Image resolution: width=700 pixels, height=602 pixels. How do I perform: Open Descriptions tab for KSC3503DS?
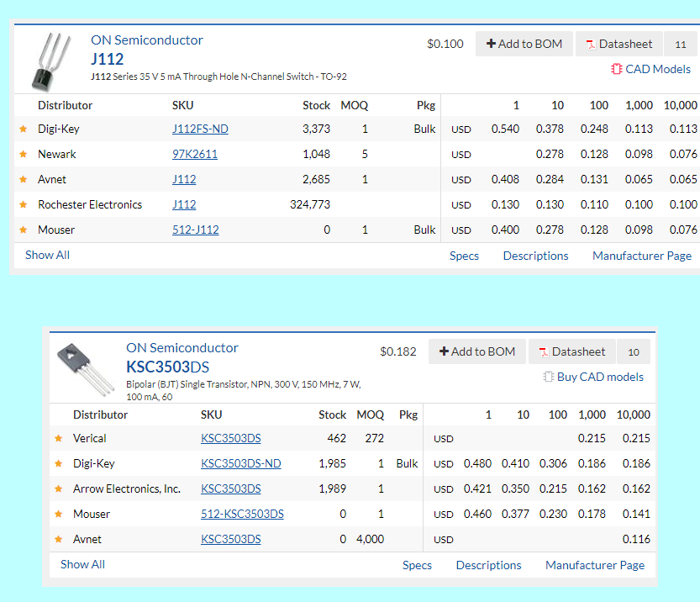[x=488, y=565]
